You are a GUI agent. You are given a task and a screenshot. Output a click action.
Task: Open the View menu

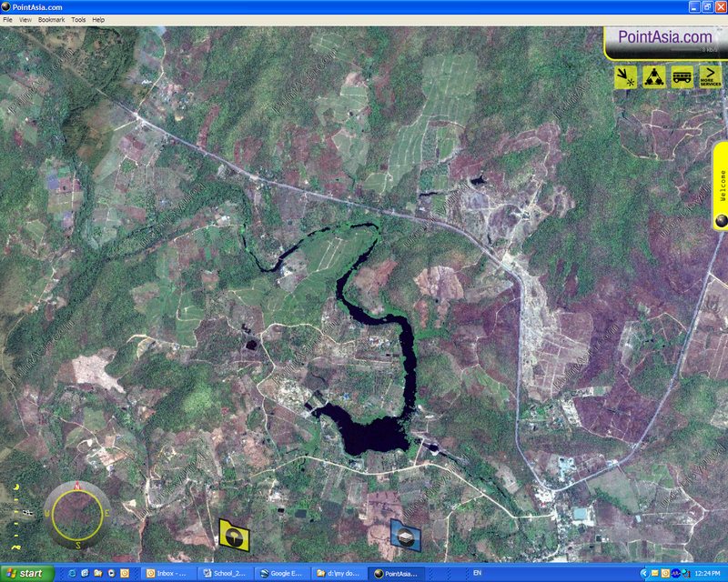[25, 19]
